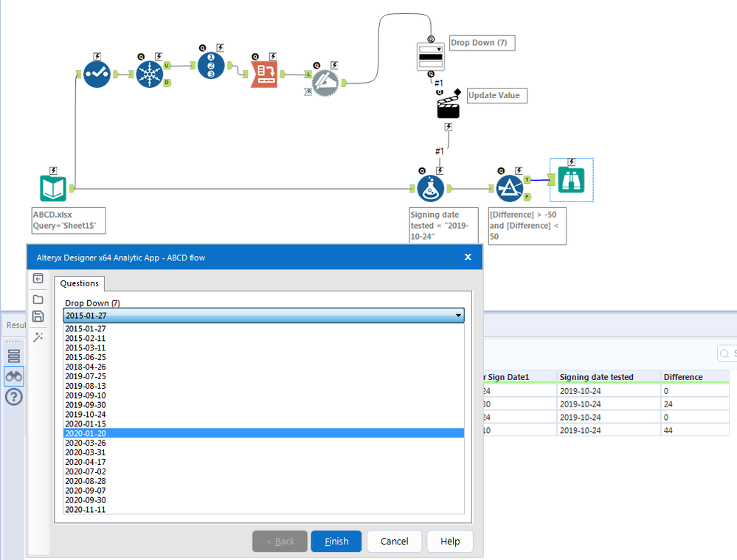Screen dimensions: 737x560
Task: Click the ABCD.xlsx Query annotation
Action: pyautogui.click(x=69, y=220)
